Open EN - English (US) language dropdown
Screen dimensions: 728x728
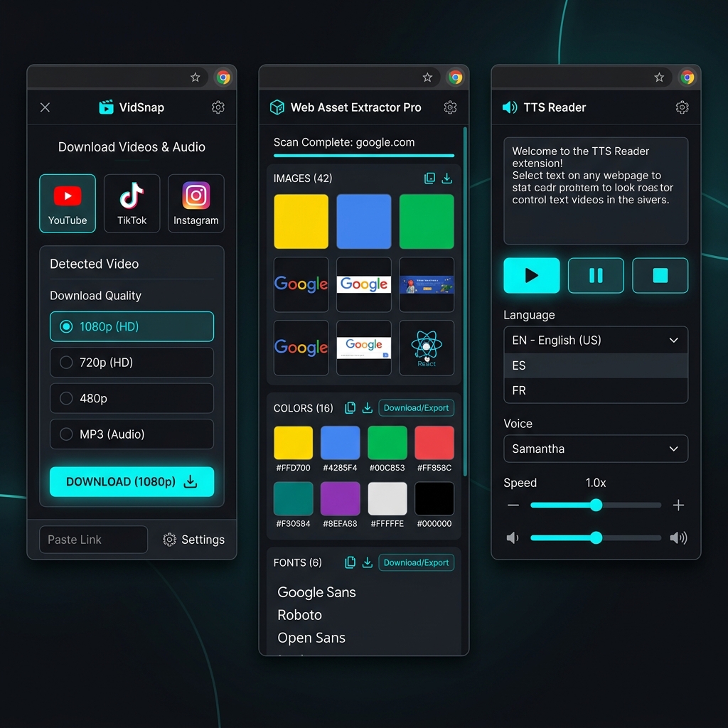pyautogui.click(x=596, y=341)
